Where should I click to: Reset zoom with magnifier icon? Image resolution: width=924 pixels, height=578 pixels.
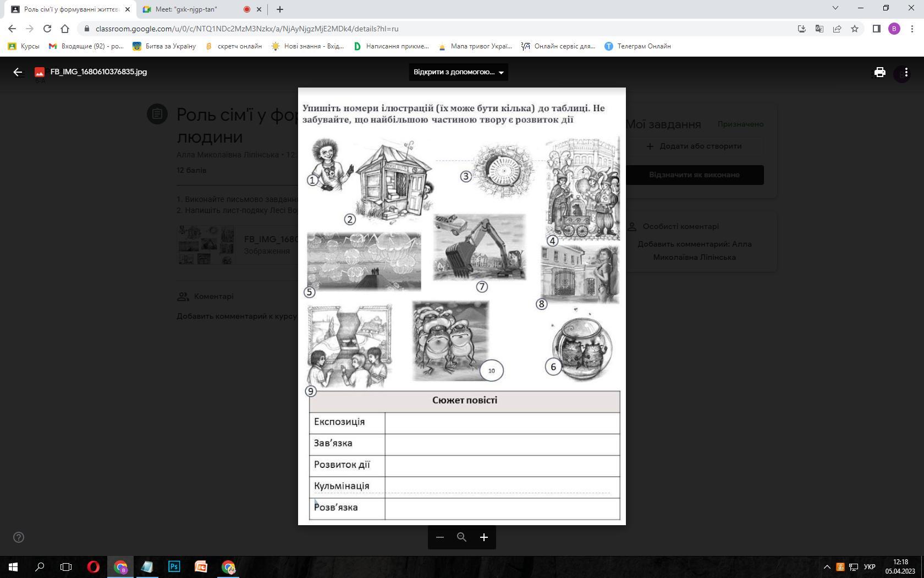461,537
